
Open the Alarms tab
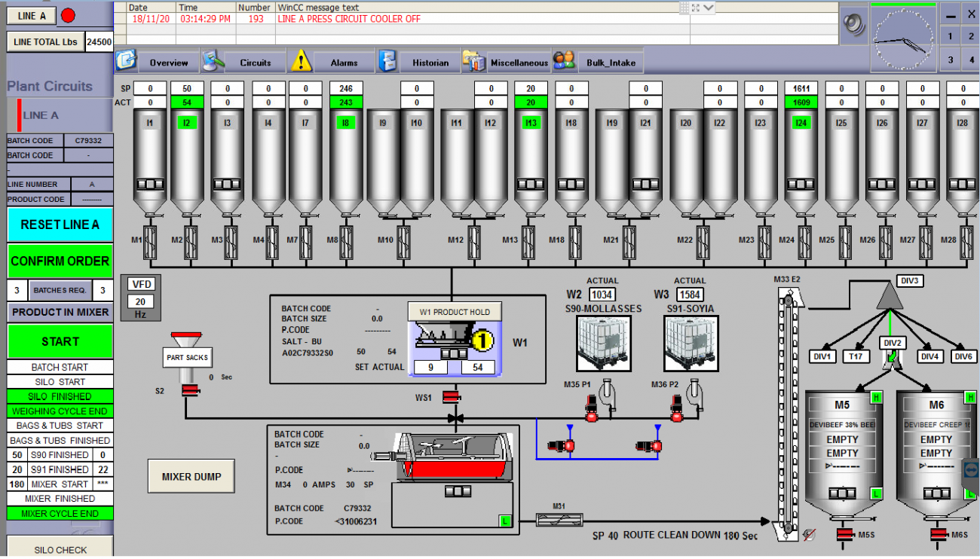point(332,63)
